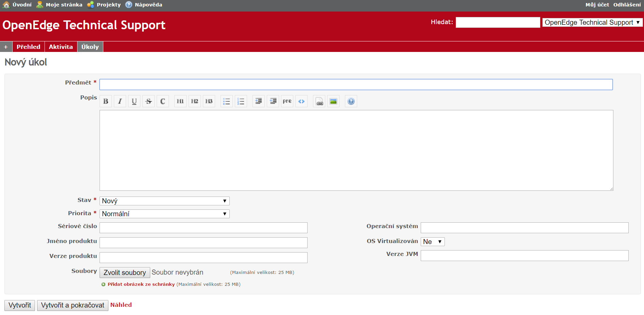Click Zvolit soubory file button
Viewport: 644px width, 315px height.
click(x=125, y=273)
